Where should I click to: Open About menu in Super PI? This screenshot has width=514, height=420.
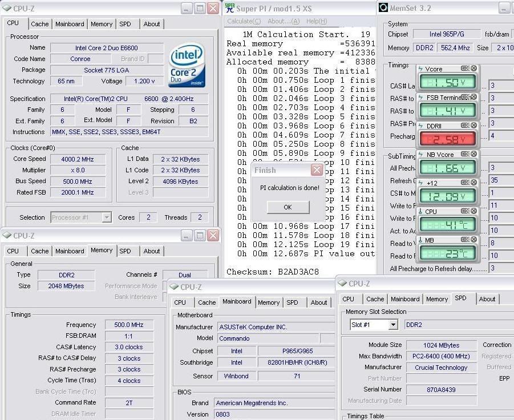click(284, 21)
